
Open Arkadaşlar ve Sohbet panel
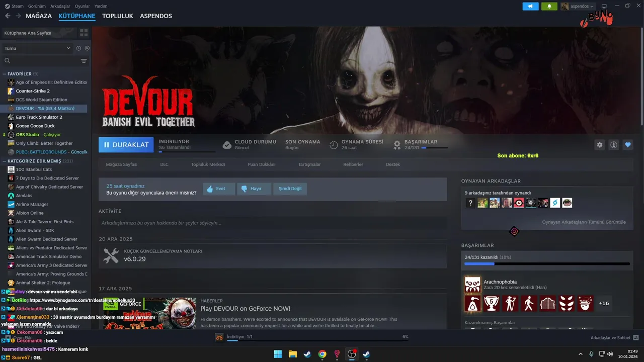[614, 338]
